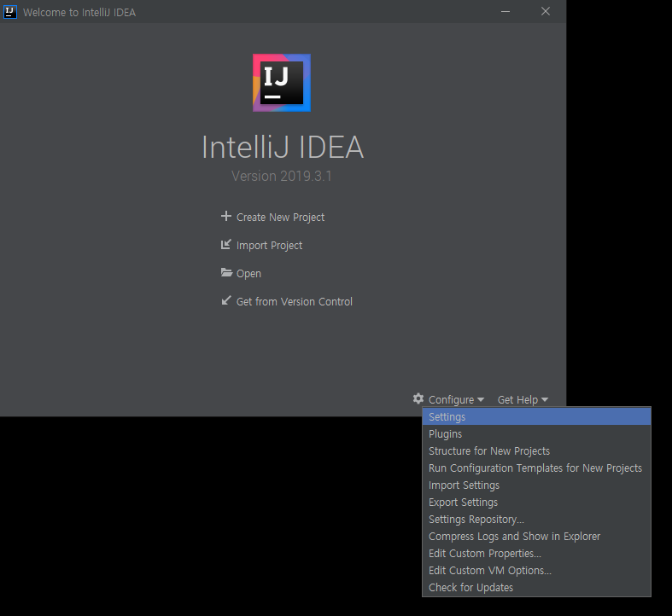Click the plus icon beside Create New Project
672x616 pixels.
226,217
